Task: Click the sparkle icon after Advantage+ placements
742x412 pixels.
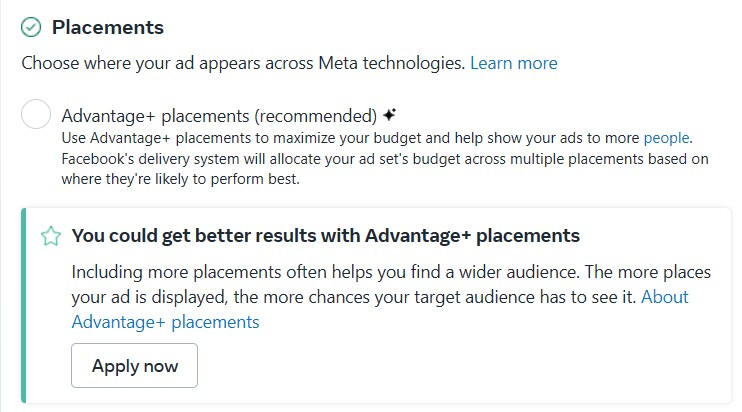Action: tap(390, 114)
